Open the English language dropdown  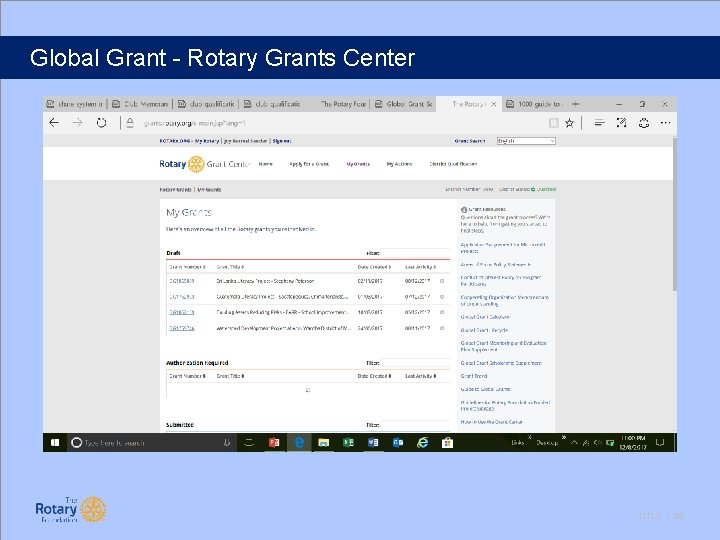pos(526,141)
